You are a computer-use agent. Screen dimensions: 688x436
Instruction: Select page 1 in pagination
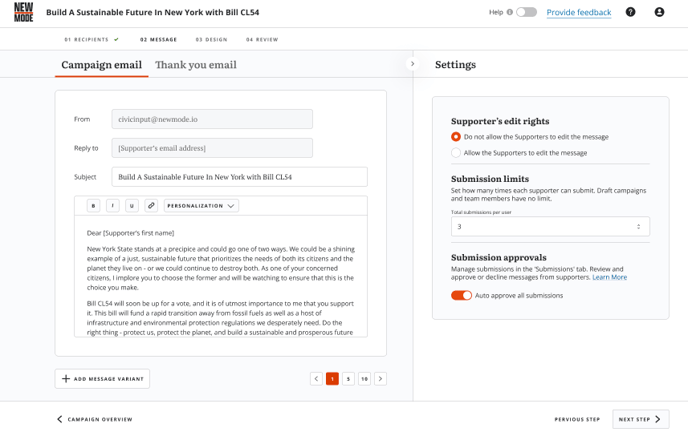pos(333,379)
